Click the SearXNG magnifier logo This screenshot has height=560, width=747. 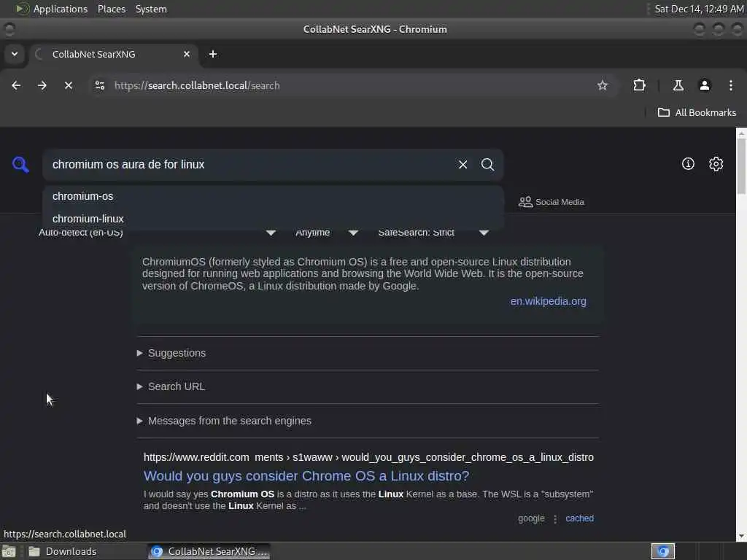tap(20, 165)
